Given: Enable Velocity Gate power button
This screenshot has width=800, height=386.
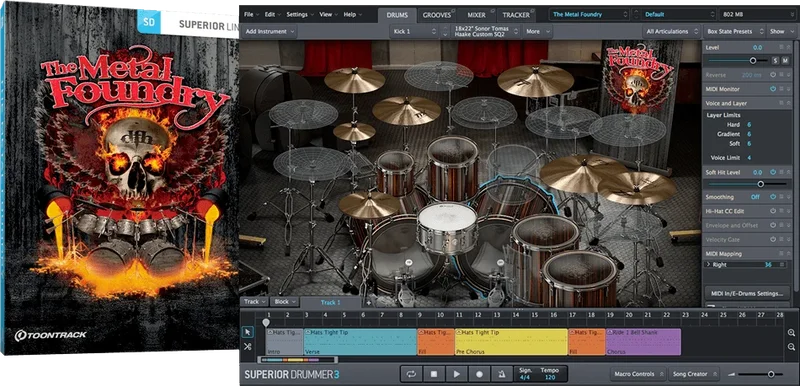Looking at the screenshot, I should coord(773,239).
